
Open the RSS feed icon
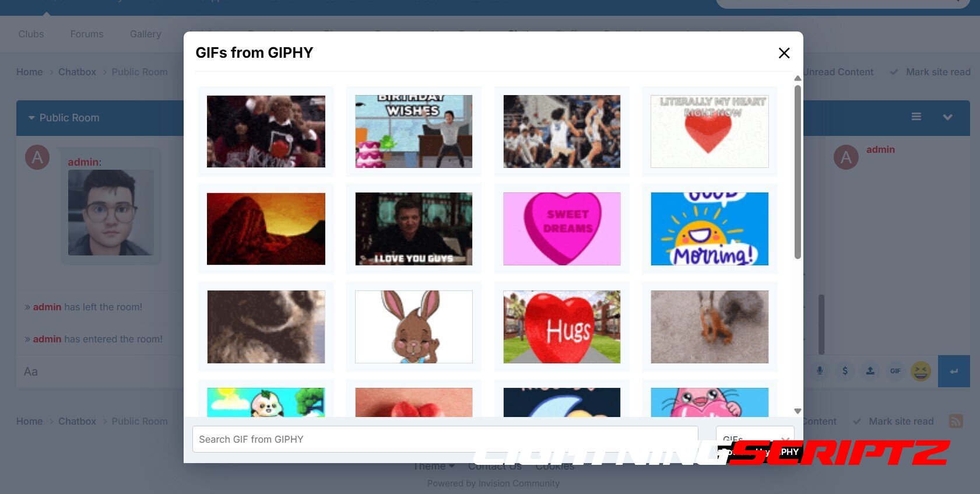pyautogui.click(x=956, y=421)
